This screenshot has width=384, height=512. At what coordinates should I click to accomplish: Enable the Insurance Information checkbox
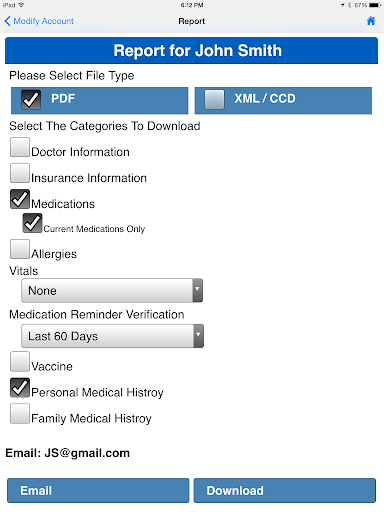(20, 173)
